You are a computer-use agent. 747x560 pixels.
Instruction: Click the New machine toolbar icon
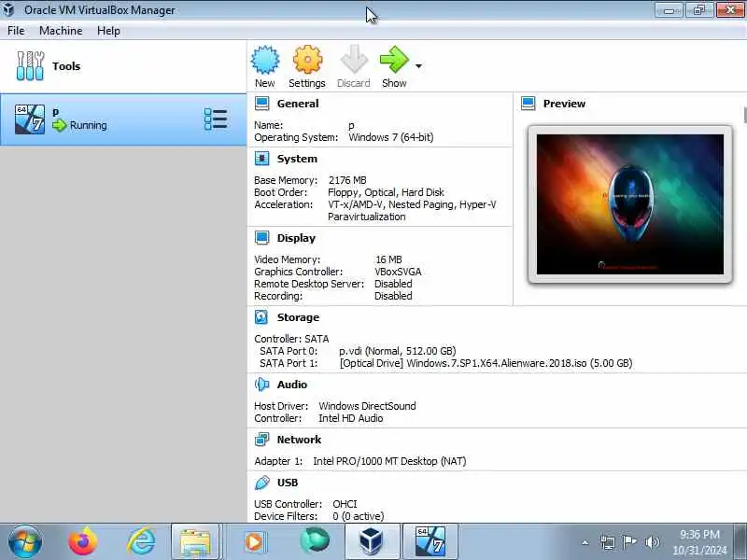pos(265,60)
